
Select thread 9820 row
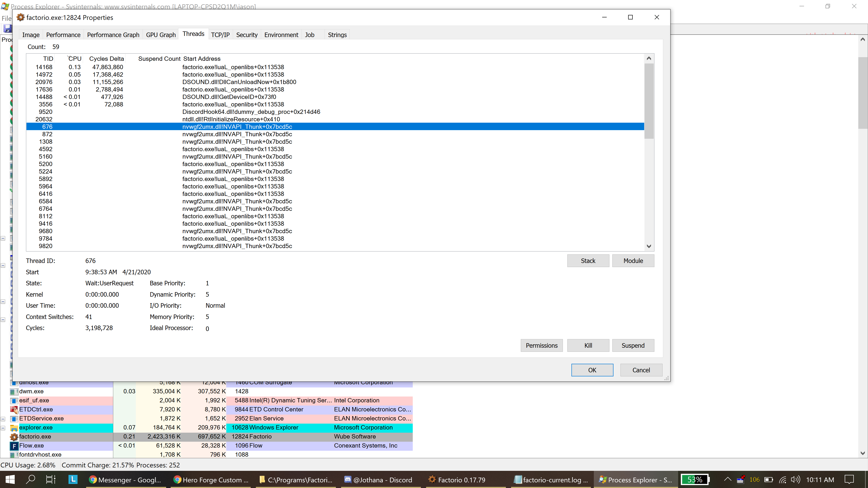[x=335, y=246]
